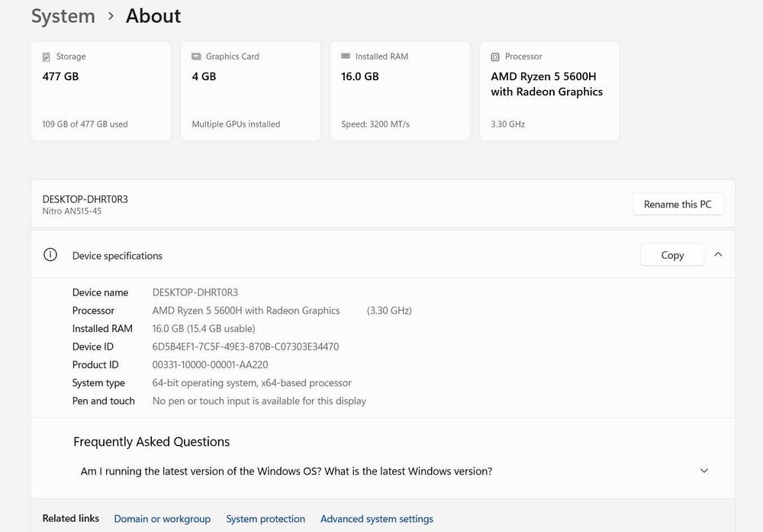This screenshot has width=763, height=532.
Task: Click the Device specifications info icon
Action: click(x=50, y=255)
